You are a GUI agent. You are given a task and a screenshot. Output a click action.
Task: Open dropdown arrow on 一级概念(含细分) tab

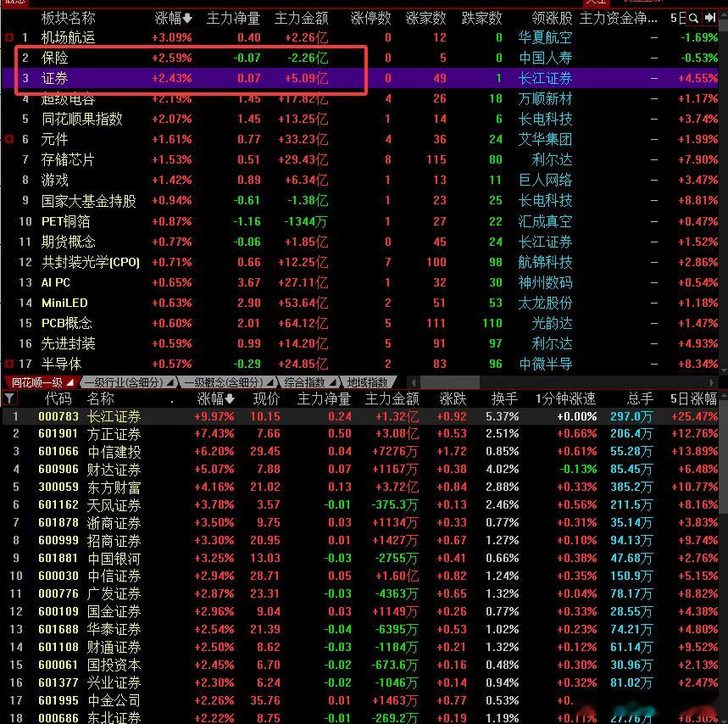[x=270, y=382]
